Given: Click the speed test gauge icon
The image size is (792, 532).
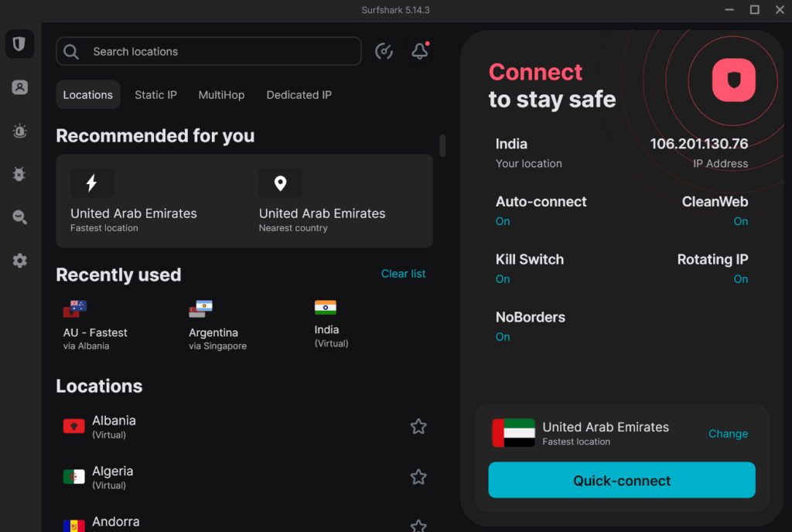Looking at the screenshot, I should 384,51.
